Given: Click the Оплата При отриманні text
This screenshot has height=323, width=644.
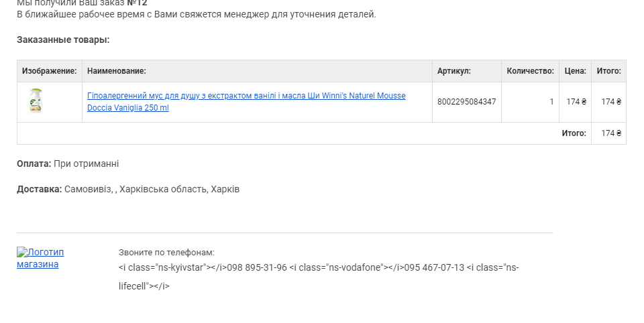Looking at the screenshot, I should (x=68, y=164).
